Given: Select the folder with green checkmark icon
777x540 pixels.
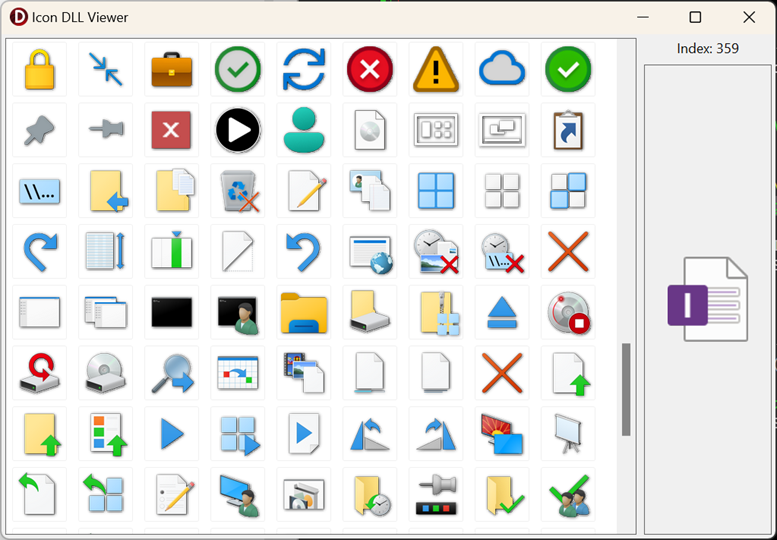Looking at the screenshot, I should 504,495.
